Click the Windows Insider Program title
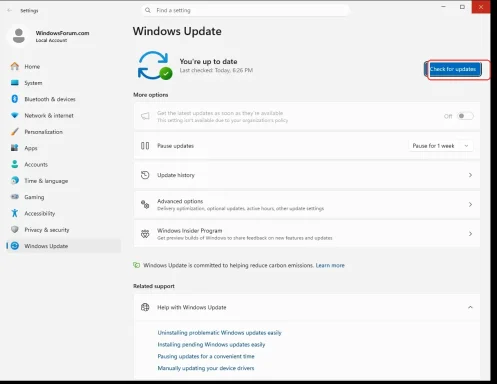Screen dimensions: 497x384 [190, 230]
